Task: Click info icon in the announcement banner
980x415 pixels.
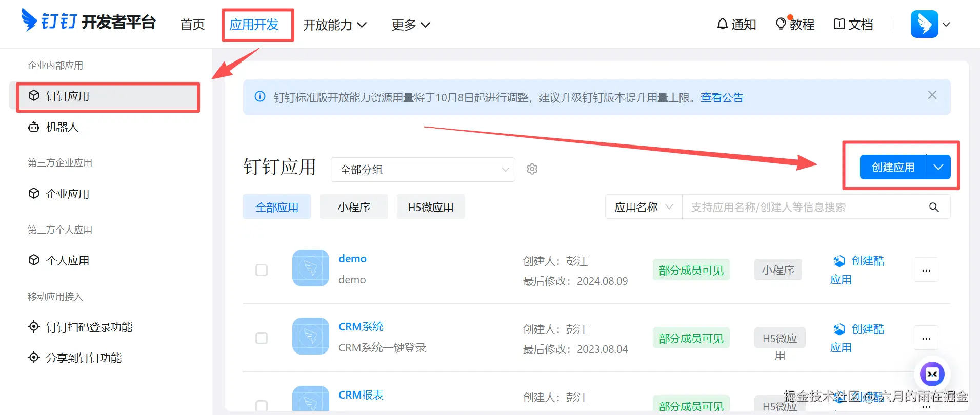Action: click(x=260, y=97)
